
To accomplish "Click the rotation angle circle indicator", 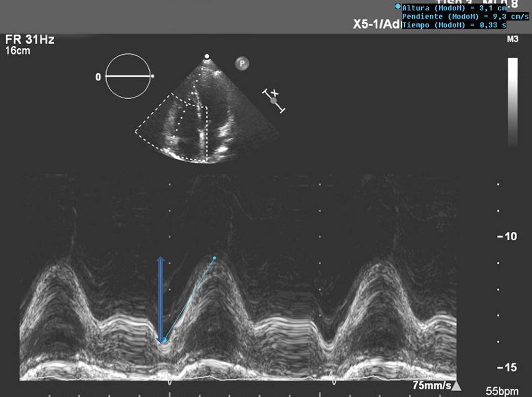I will click(x=128, y=76).
